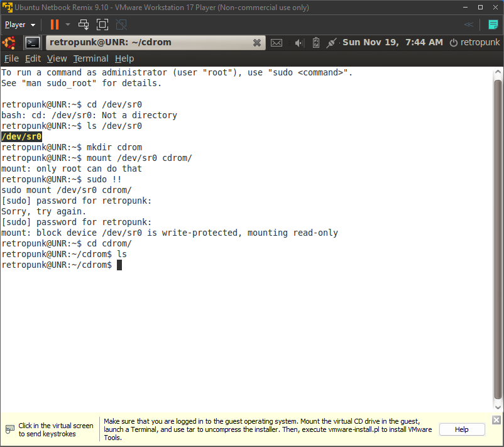Click the Unity mode icon

(121, 25)
